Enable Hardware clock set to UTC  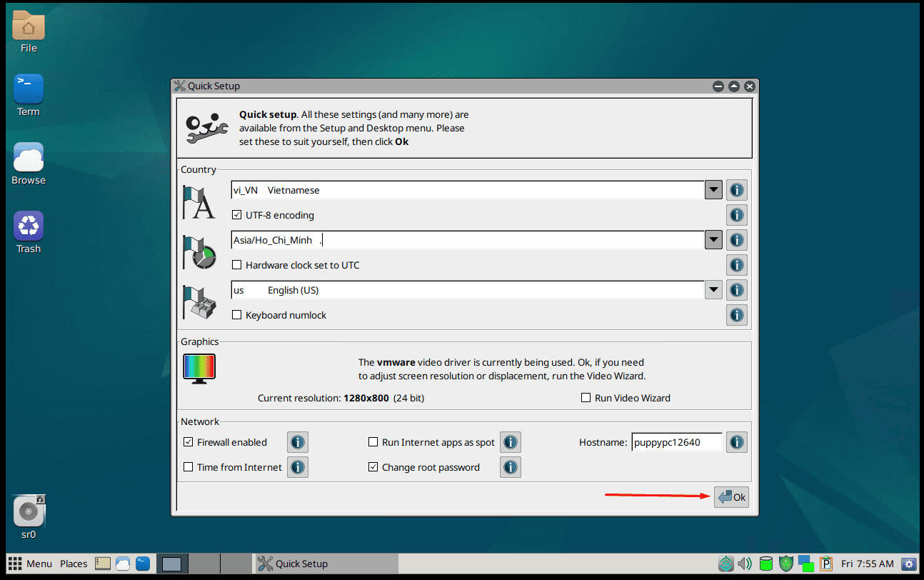(237, 265)
